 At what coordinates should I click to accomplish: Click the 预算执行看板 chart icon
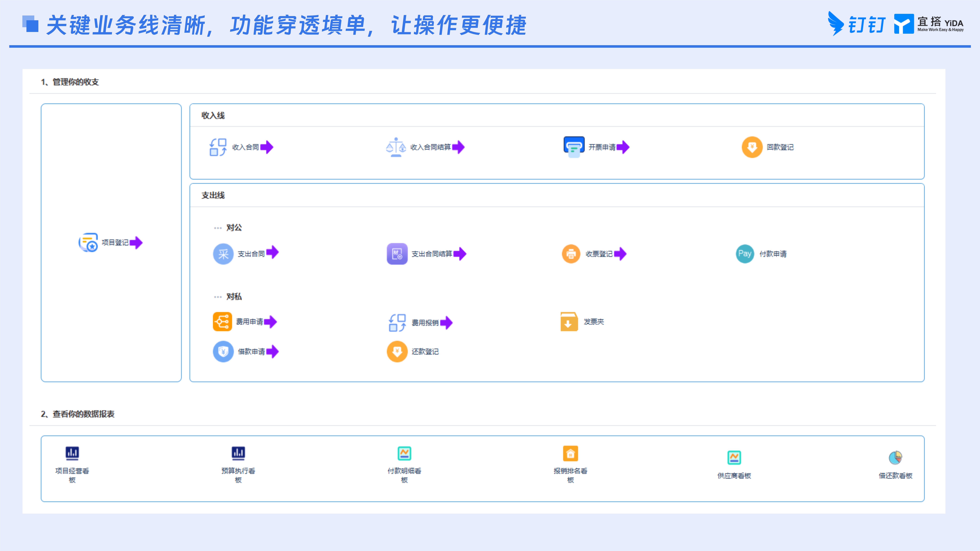[239, 453]
